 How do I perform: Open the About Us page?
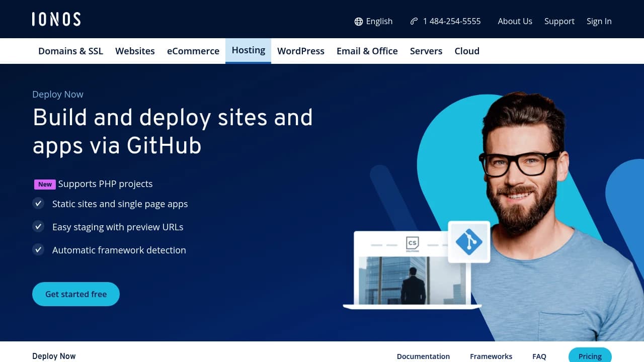point(515,21)
